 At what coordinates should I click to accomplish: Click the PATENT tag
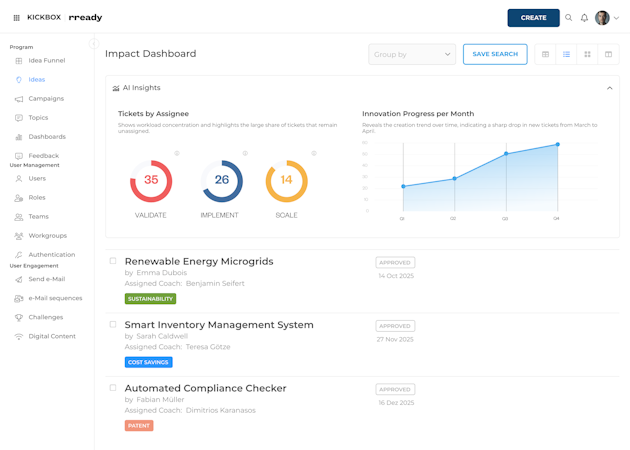(x=139, y=426)
